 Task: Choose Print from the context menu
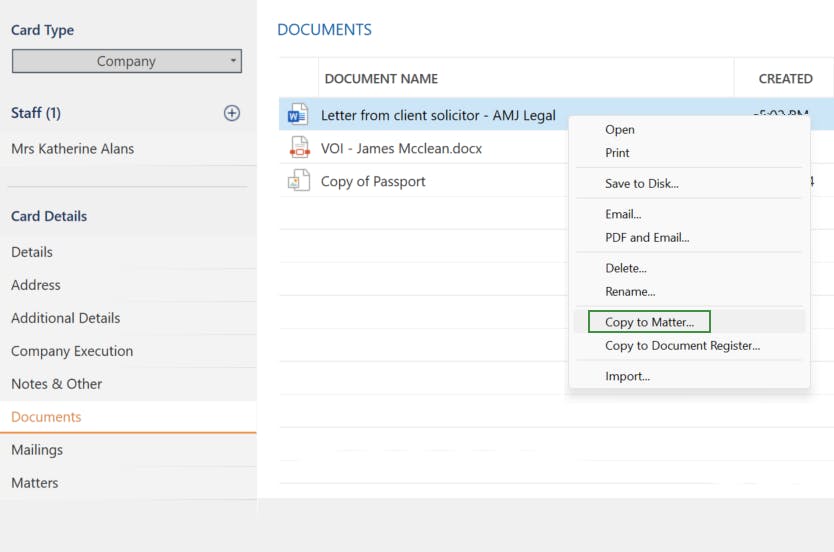point(617,153)
